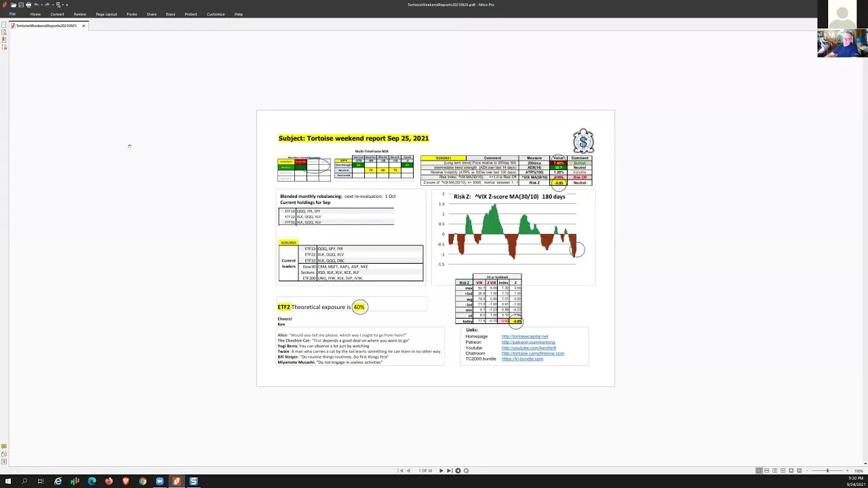Image resolution: width=868 pixels, height=488 pixels.
Task: Open the Erase ribbon tab
Action: 171,14
